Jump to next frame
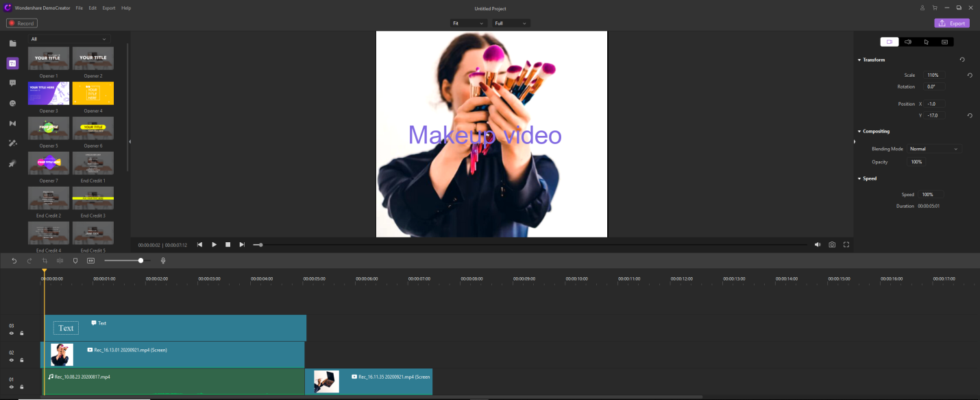Viewport: 980px width, 400px height. [242, 244]
